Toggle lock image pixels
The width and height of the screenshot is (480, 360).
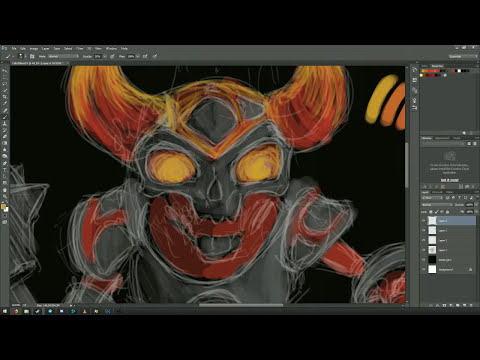tap(437, 212)
